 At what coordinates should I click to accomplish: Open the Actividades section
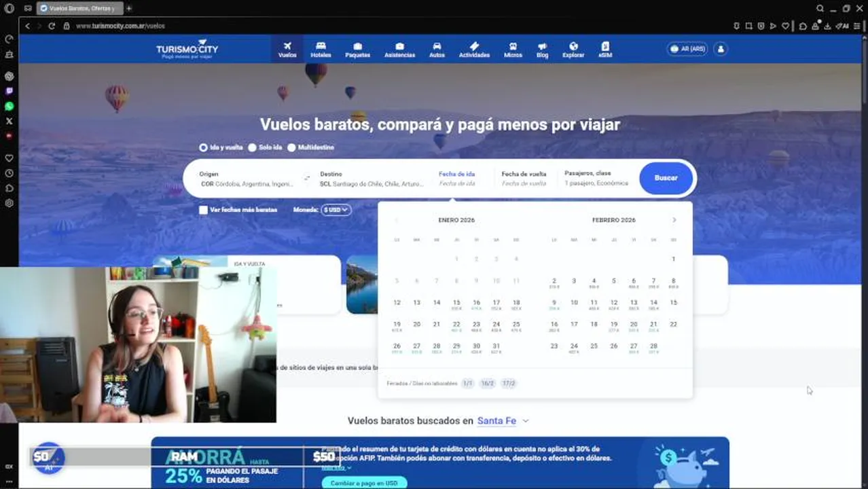coord(474,50)
